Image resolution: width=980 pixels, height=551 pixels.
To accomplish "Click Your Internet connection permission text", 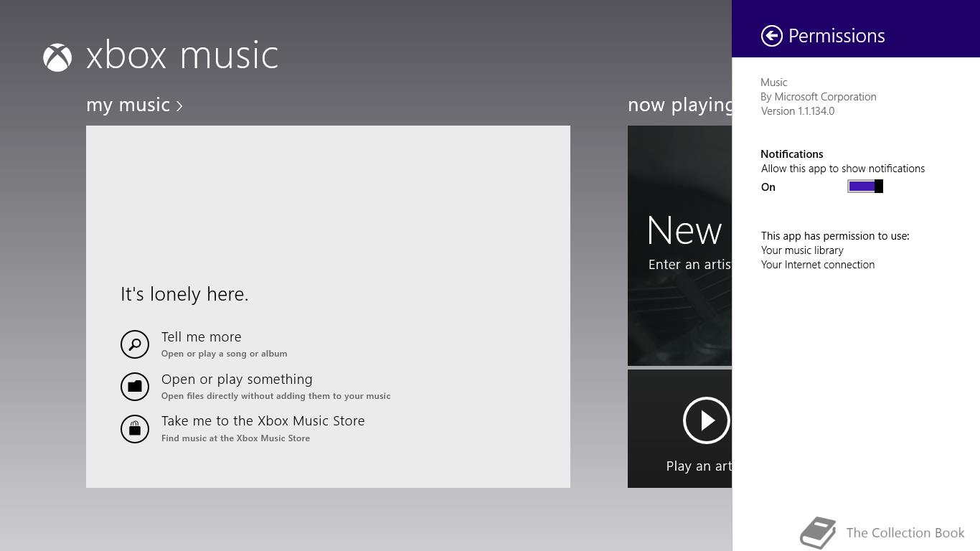I will pyautogui.click(x=818, y=265).
